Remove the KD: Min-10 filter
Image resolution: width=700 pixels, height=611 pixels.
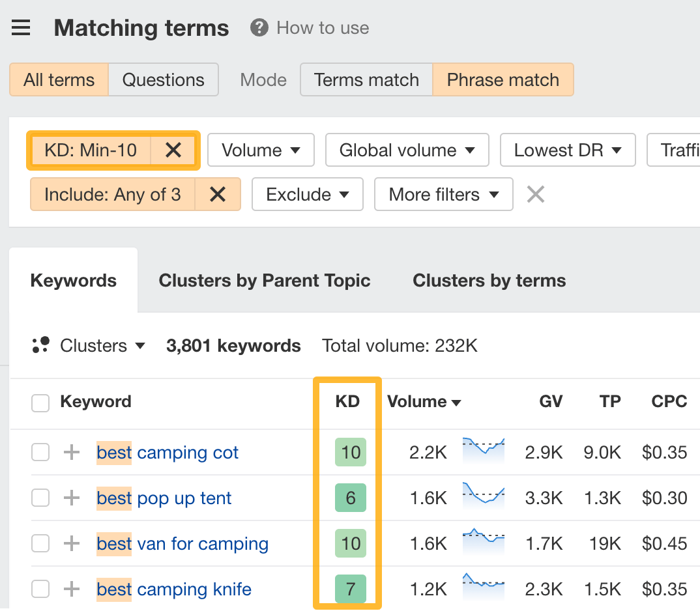173,150
